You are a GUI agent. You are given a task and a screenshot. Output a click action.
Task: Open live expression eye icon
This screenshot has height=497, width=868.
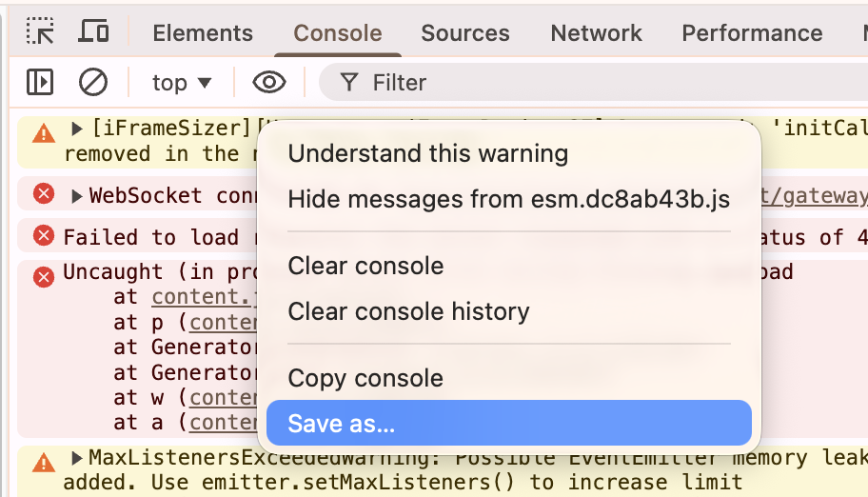tap(269, 83)
